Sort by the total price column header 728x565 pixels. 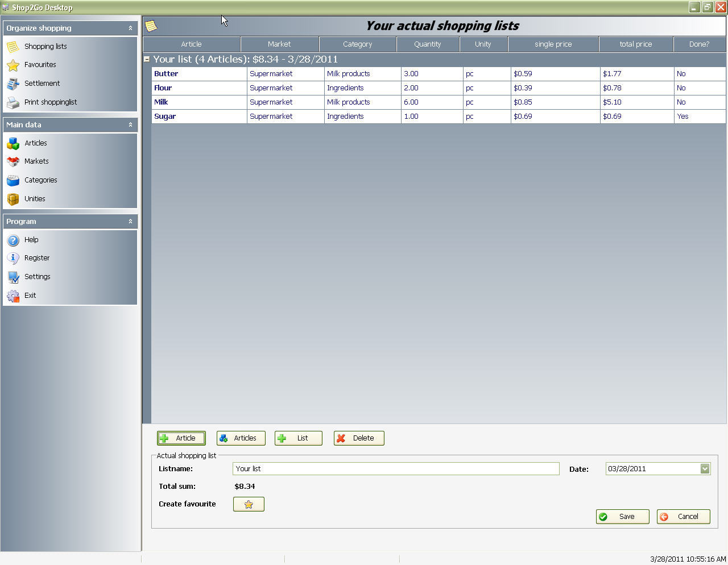[636, 44]
